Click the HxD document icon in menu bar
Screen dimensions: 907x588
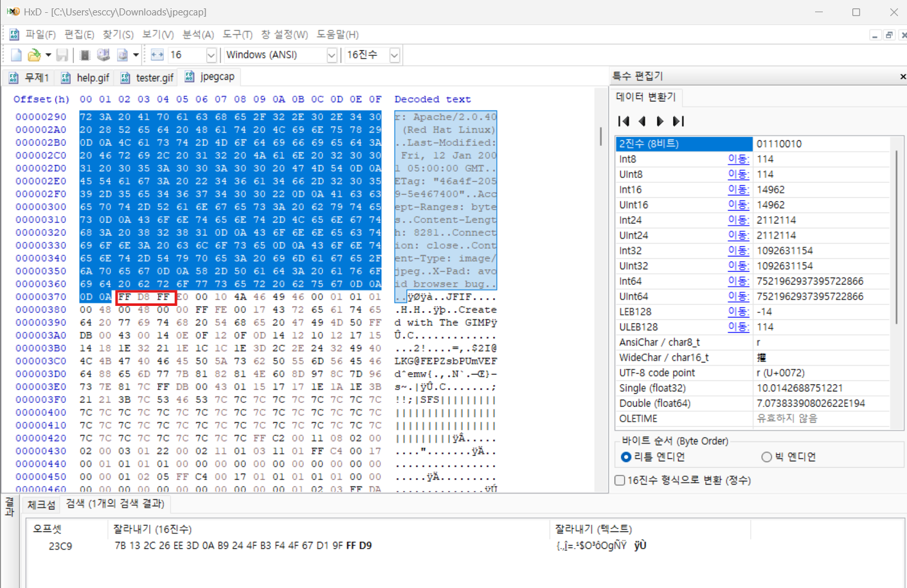[13, 35]
